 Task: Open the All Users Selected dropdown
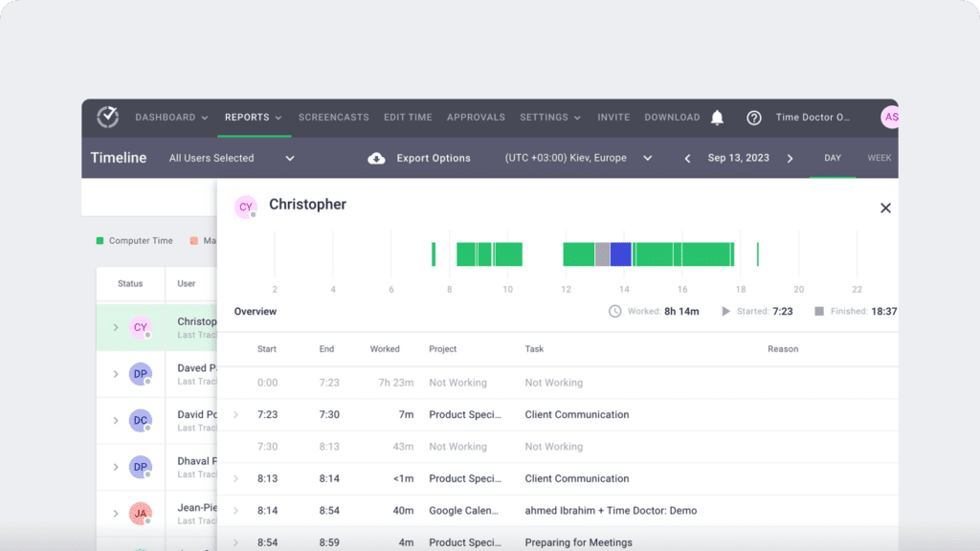click(232, 158)
